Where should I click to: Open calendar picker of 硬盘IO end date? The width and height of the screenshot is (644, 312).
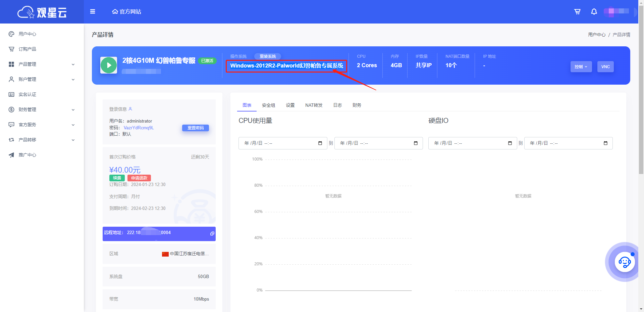tap(605, 143)
